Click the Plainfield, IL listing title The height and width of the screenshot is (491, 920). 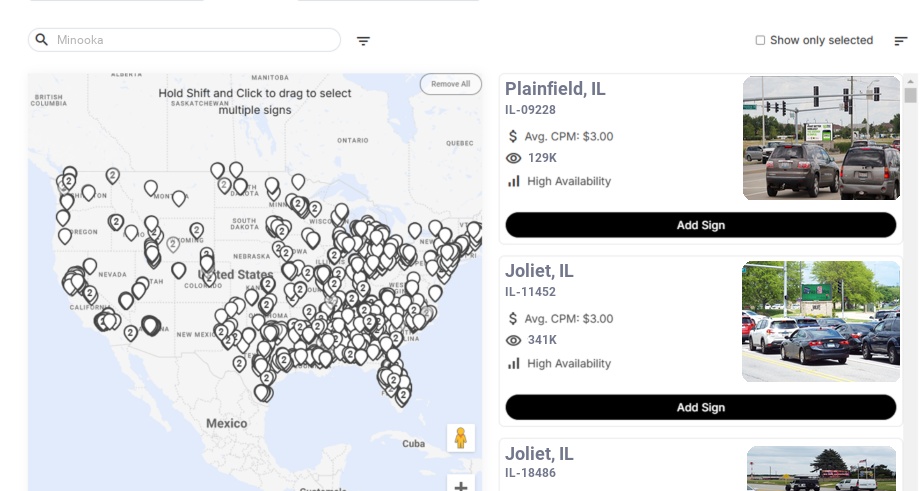pyautogui.click(x=555, y=89)
